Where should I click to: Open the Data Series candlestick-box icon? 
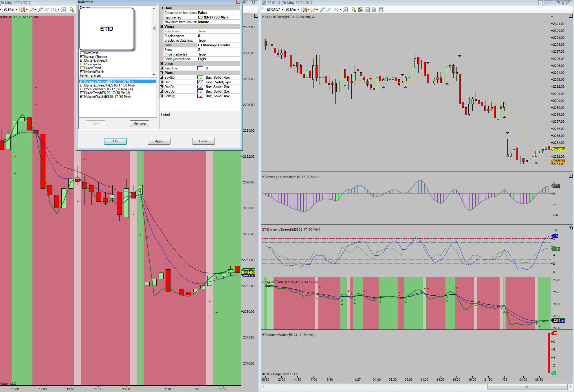click(x=361, y=10)
